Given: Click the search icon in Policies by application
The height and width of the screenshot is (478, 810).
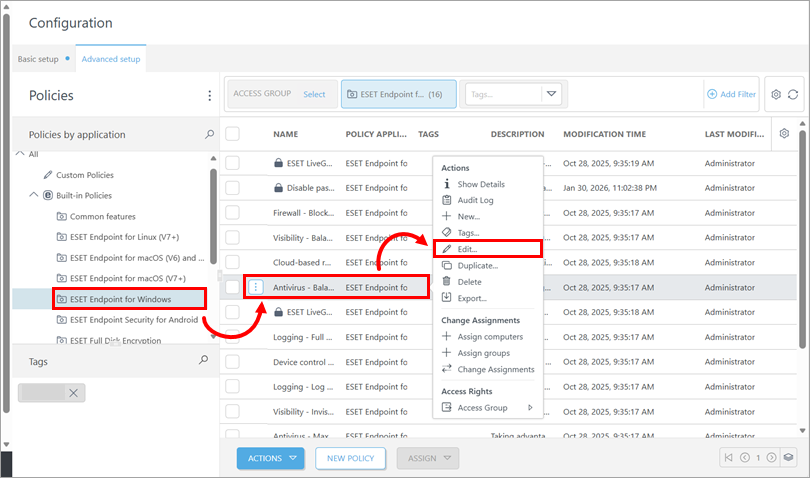Looking at the screenshot, I should click(209, 134).
